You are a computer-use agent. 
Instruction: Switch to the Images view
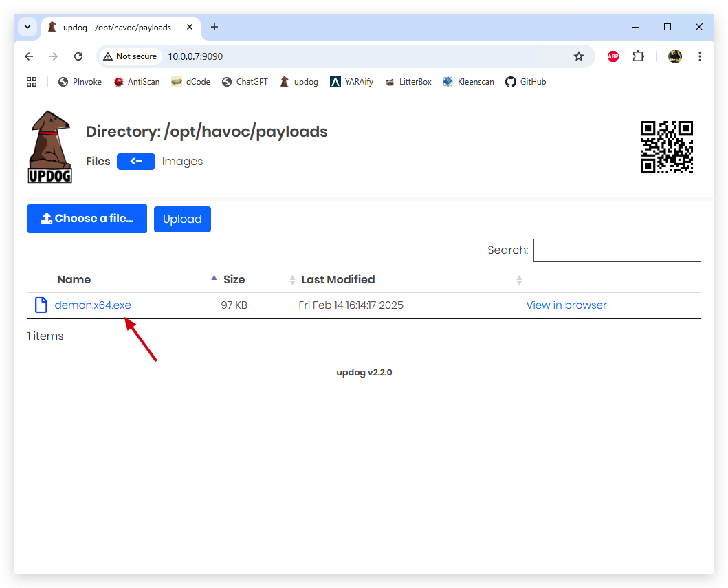click(x=182, y=162)
